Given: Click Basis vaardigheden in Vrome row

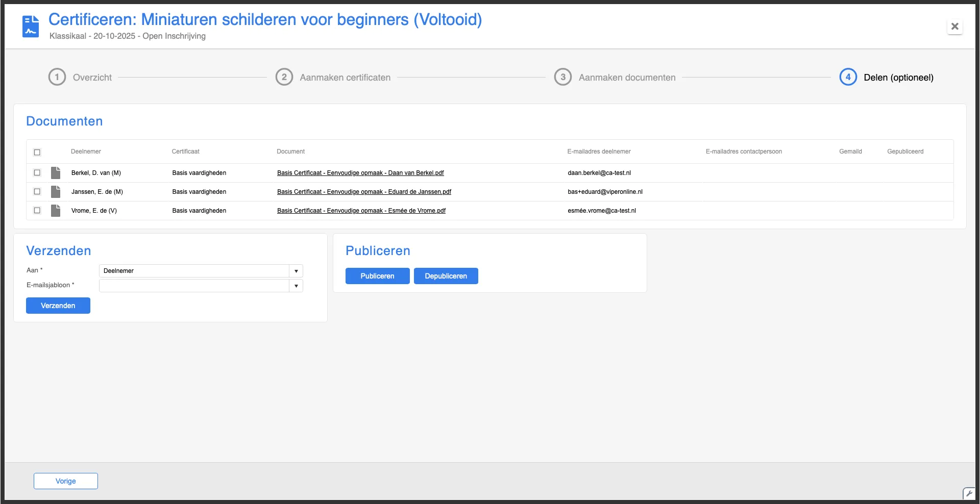Looking at the screenshot, I should coord(199,211).
